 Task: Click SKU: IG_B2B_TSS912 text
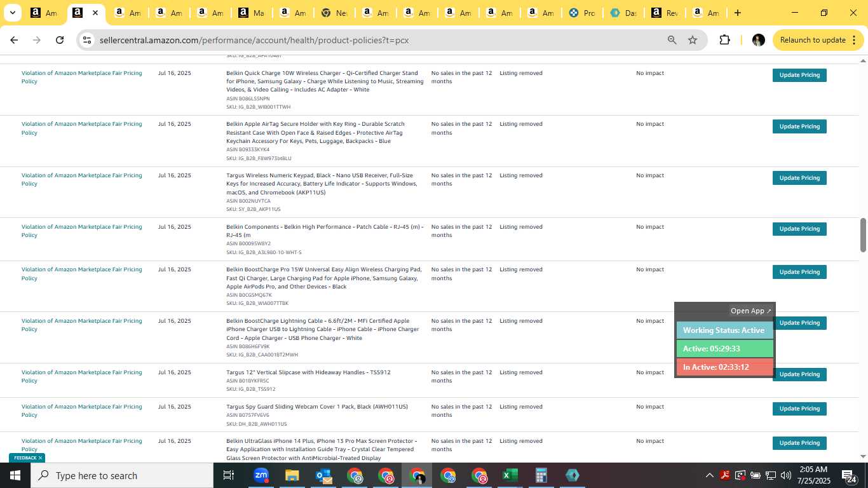(x=250, y=389)
